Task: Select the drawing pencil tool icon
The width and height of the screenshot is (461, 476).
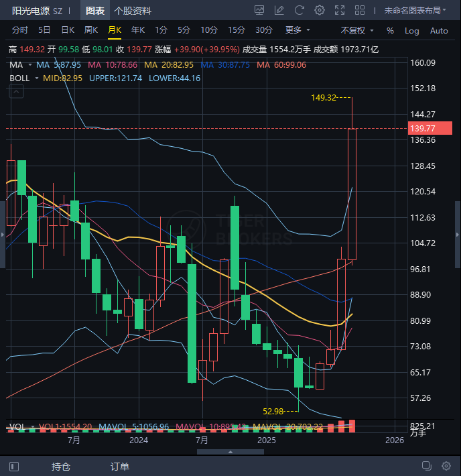Action: pyautogui.click(x=279, y=10)
